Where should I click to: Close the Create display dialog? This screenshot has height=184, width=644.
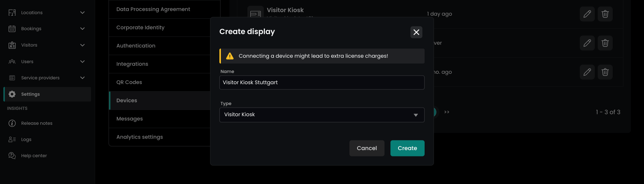[x=416, y=32]
